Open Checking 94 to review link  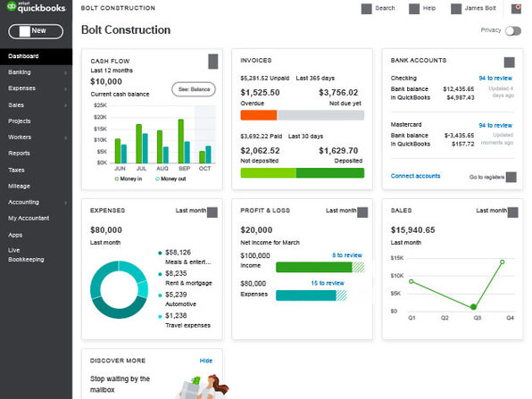[495, 78]
